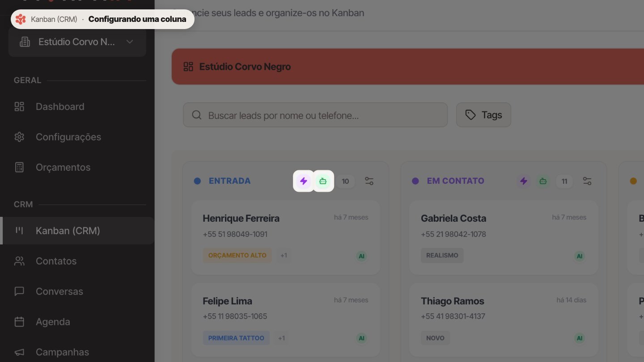Click the robot icon in EM CONTATO column
Image resolution: width=644 pixels, height=362 pixels.
(543, 181)
